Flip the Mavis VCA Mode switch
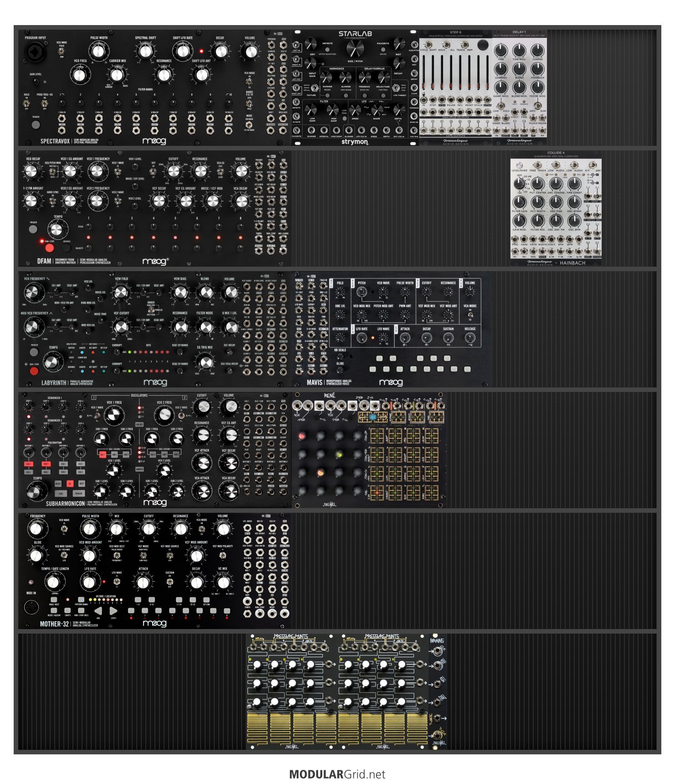The image size is (675, 784). tap(470, 315)
